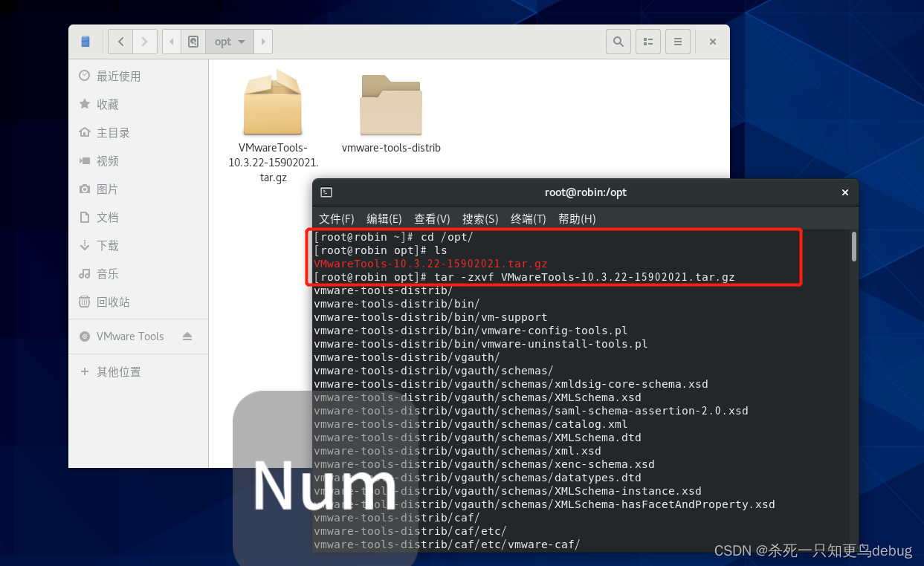Image resolution: width=924 pixels, height=566 pixels.
Task: Open terminal File menu 文件(F)
Action: 337,218
